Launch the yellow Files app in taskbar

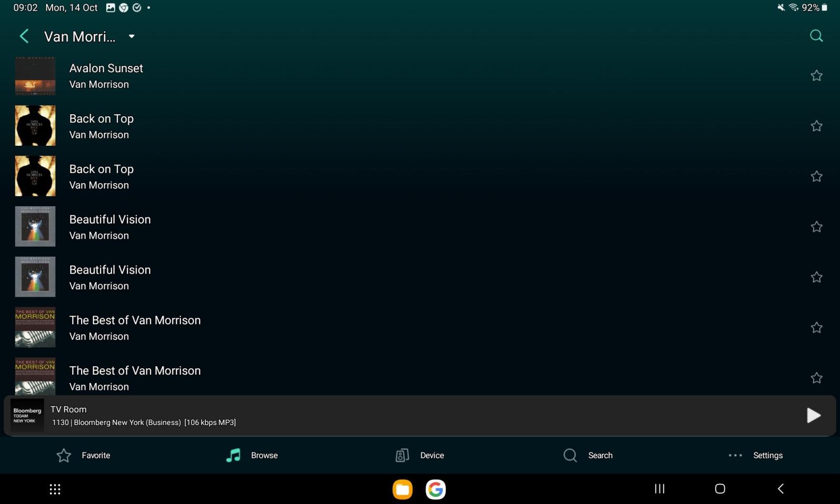pos(403,489)
